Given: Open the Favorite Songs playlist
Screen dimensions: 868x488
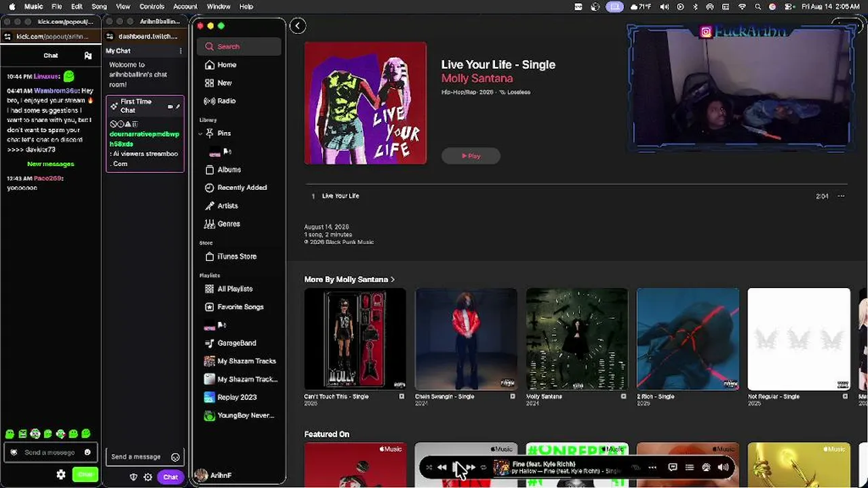Looking at the screenshot, I should pos(240,307).
